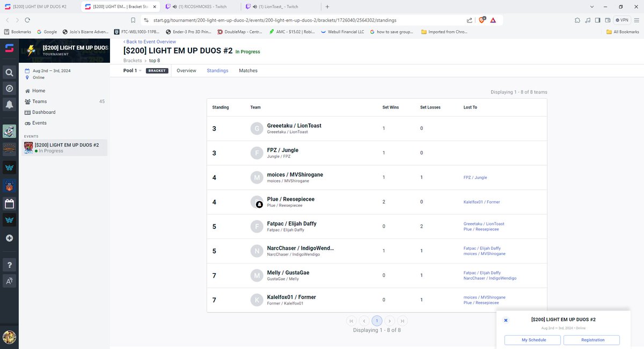Viewport: 644px width, 349px height.
Task: Open the browser hamburger menu
Action: coord(636,20)
